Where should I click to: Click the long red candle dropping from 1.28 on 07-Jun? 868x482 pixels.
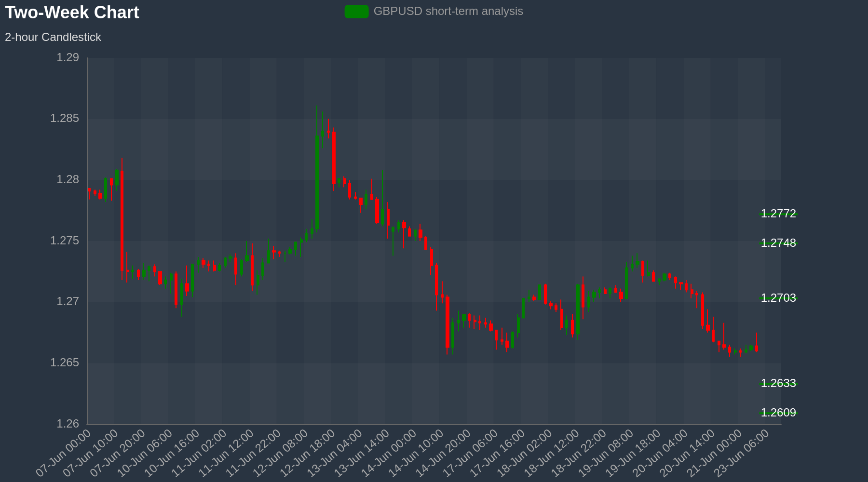click(x=122, y=220)
